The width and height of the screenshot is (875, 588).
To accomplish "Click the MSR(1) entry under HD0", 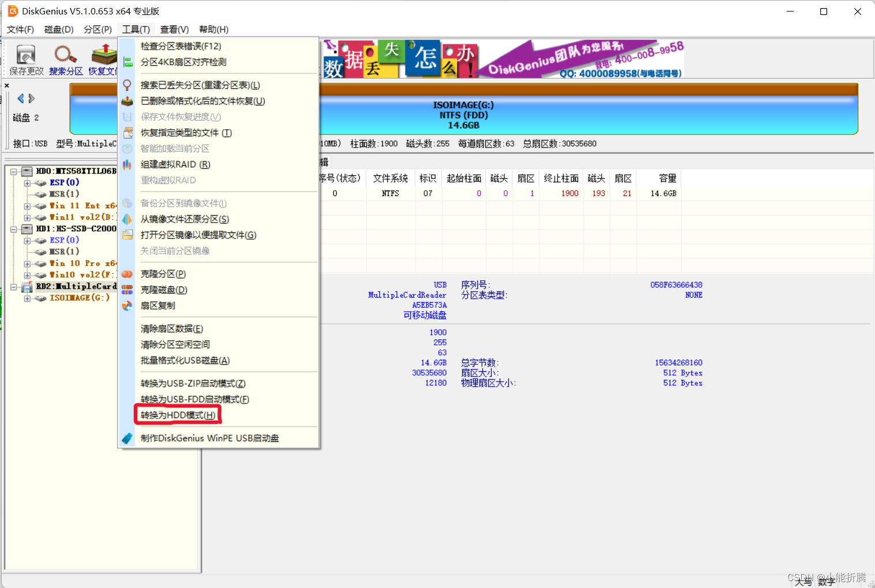I will [x=64, y=194].
